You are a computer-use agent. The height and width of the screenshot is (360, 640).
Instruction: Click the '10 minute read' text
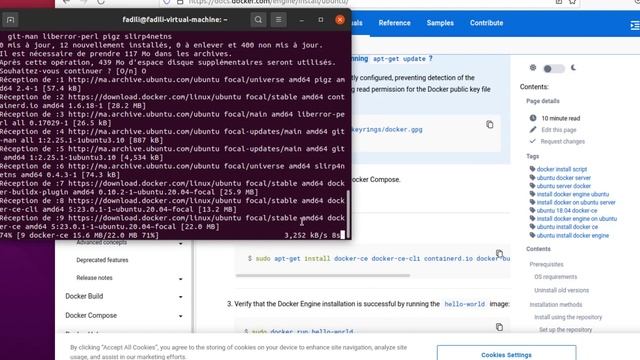[560, 118]
